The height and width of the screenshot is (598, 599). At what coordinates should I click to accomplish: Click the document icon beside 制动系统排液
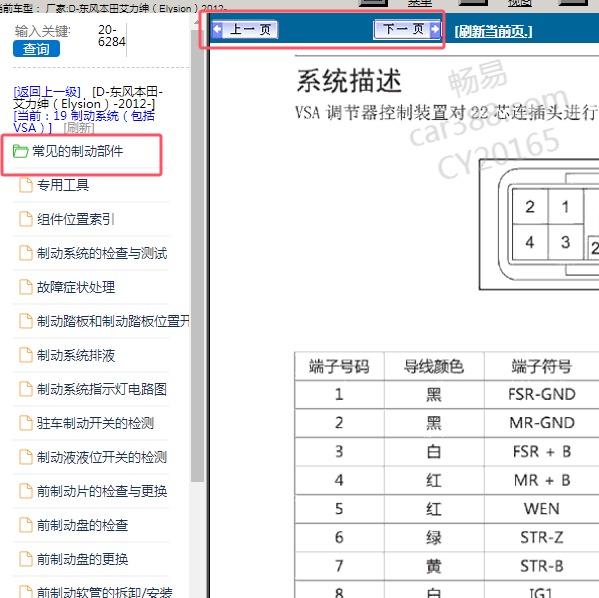point(26,355)
